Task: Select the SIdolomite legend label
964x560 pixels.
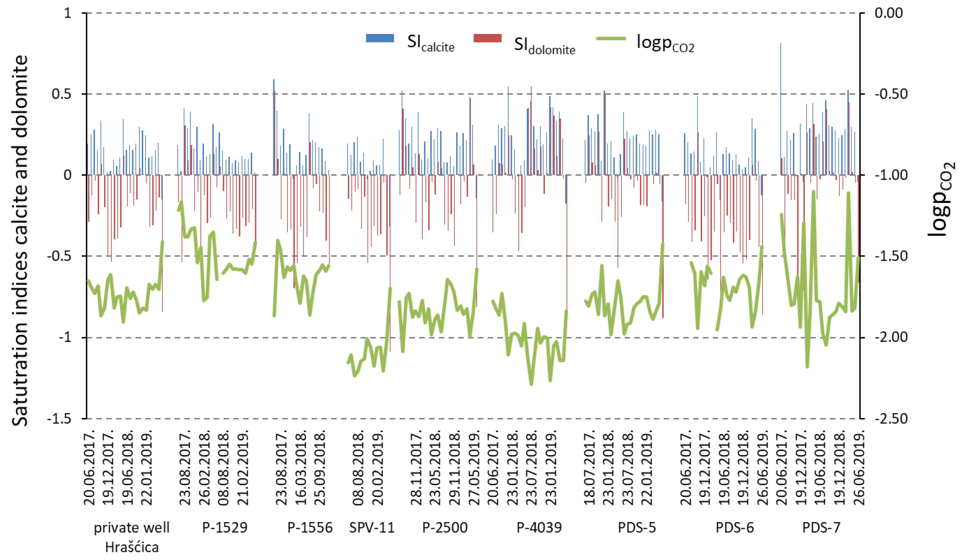Action: tap(545, 46)
